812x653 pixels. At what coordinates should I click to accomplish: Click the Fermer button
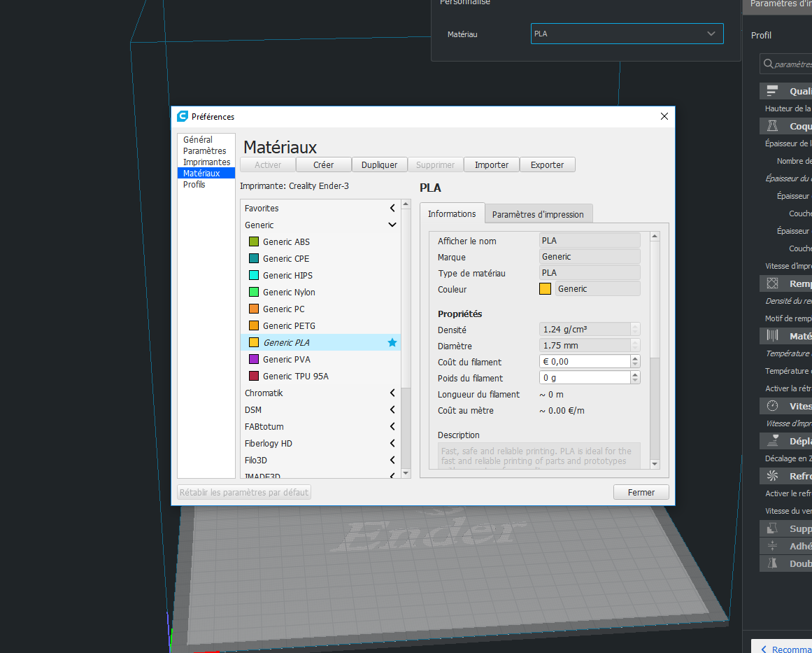641,492
